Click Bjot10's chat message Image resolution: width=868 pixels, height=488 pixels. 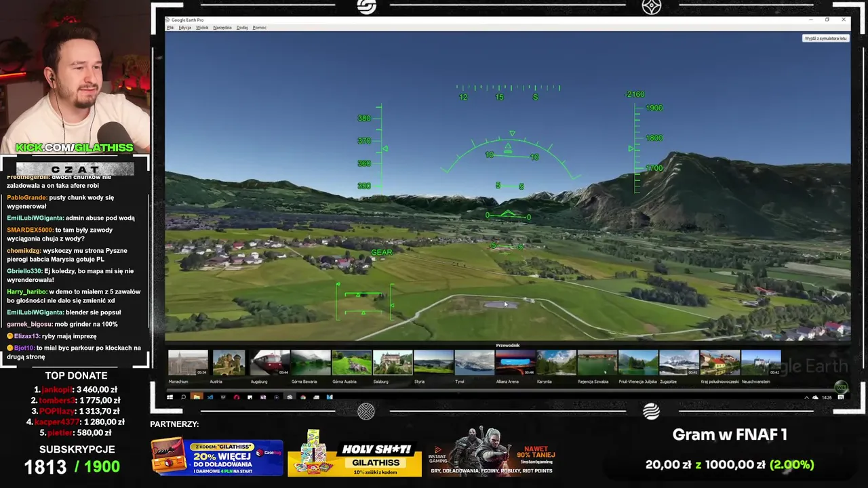tap(74, 352)
